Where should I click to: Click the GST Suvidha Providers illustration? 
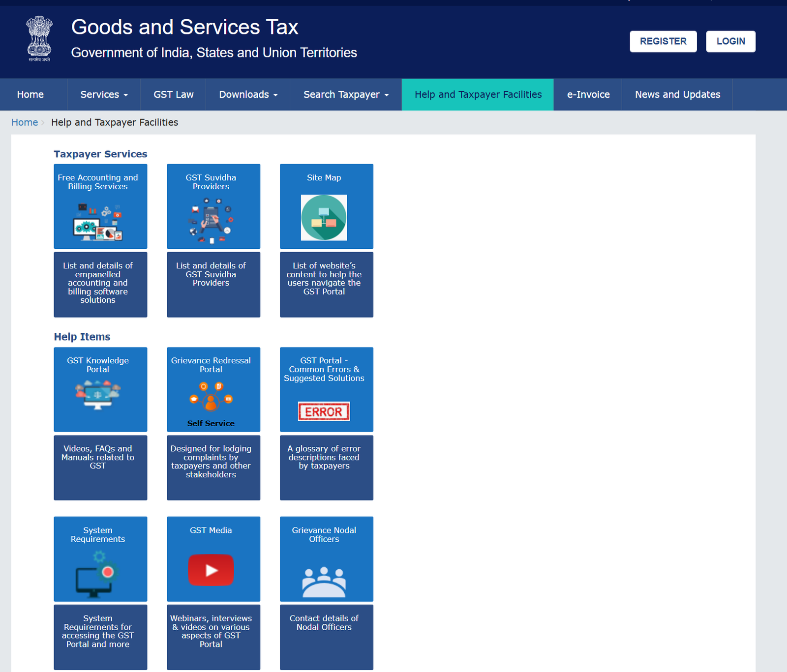tap(211, 221)
